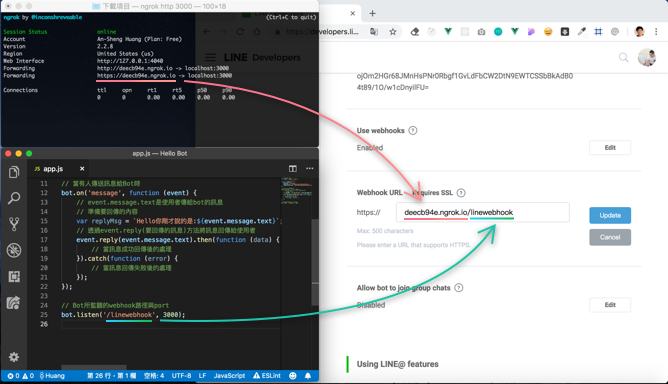Click help icon next to Use webhooks
Image resolution: width=668 pixels, height=384 pixels.
[412, 130]
